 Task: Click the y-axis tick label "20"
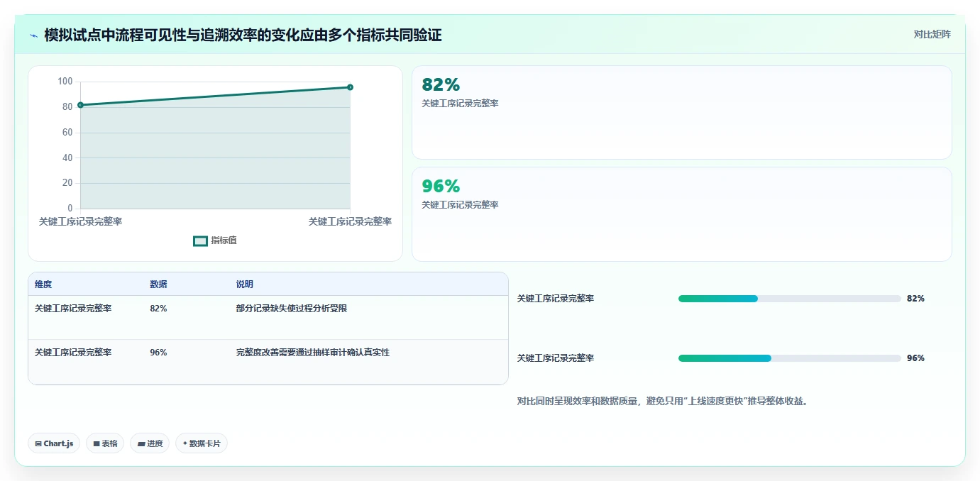pos(67,182)
